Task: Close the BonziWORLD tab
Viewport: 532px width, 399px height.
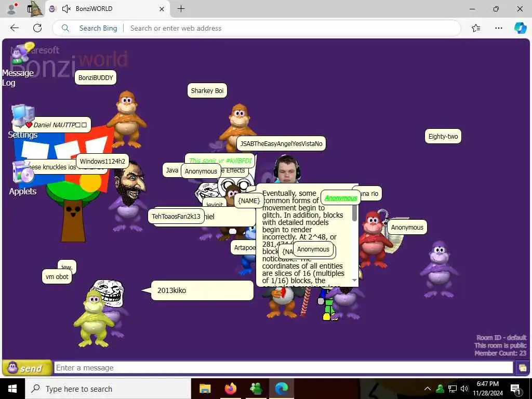Action: 162,9
